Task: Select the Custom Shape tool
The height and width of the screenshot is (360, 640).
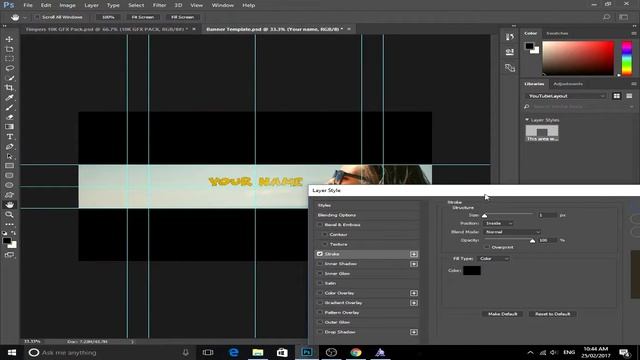Action: (9, 195)
